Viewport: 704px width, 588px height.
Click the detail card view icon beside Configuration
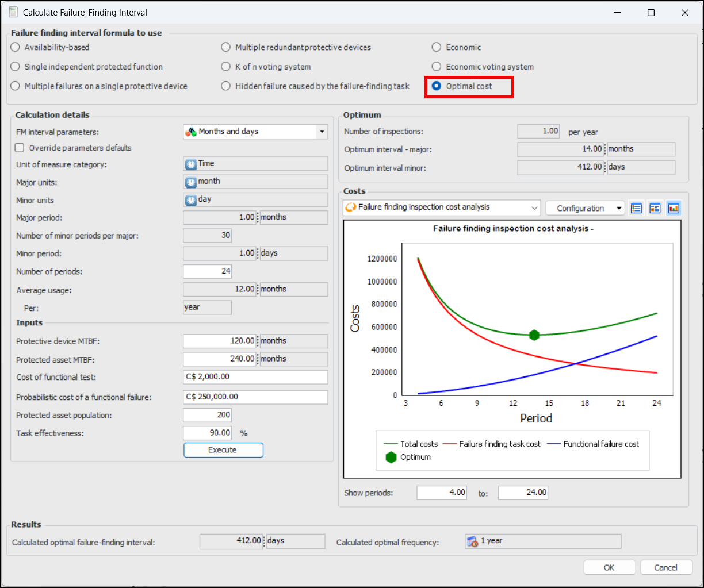coord(655,208)
